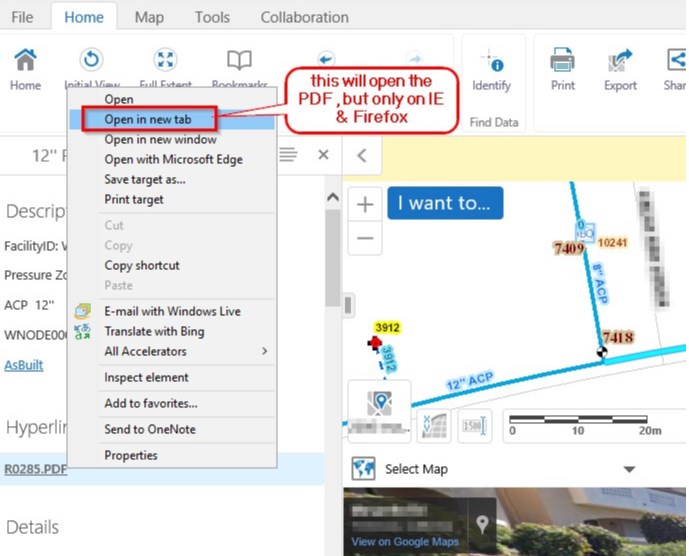Image resolution: width=689 pixels, height=556 pixels.
Task: Collapse panel with left chevron
Action: point(362,155)
